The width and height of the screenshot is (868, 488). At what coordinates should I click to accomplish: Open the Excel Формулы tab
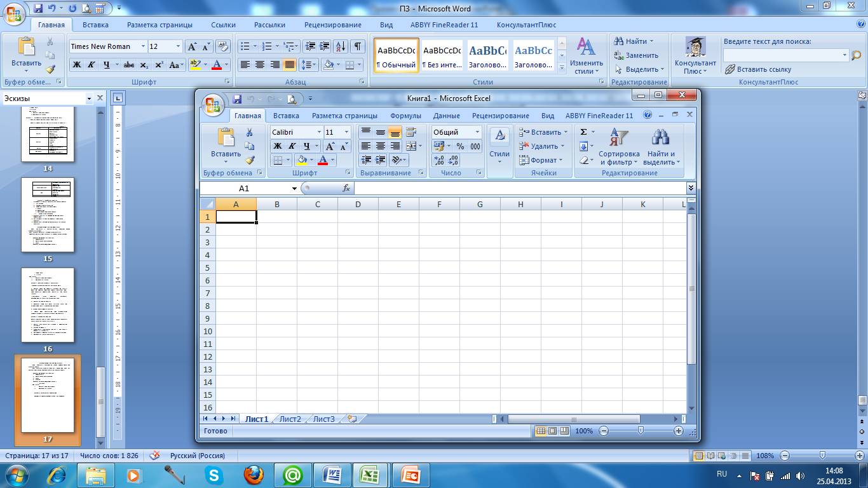pyautogui.click(x=405, y=116)
